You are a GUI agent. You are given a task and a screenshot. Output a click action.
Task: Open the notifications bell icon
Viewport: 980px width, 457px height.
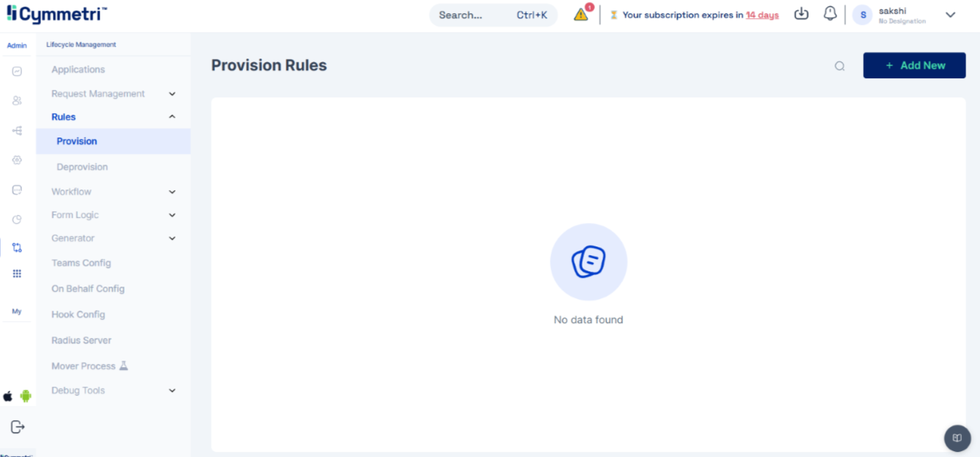(830, 14)
